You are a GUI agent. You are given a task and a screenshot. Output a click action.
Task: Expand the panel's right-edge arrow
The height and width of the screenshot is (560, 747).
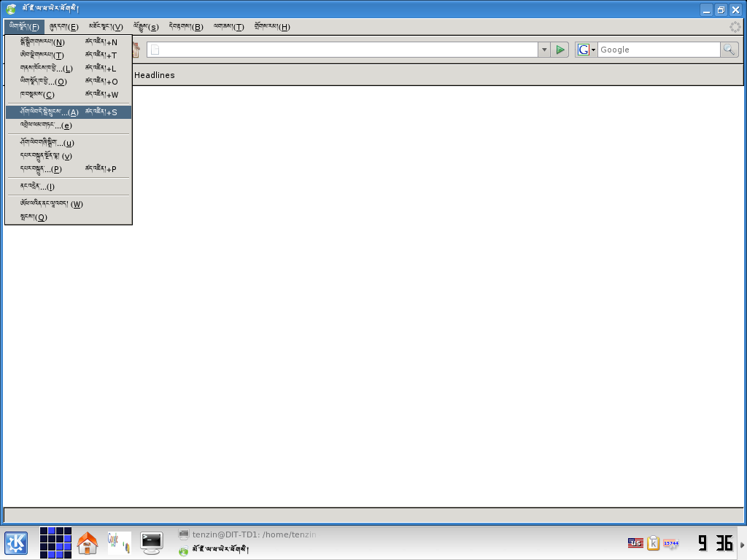point(743,544)
